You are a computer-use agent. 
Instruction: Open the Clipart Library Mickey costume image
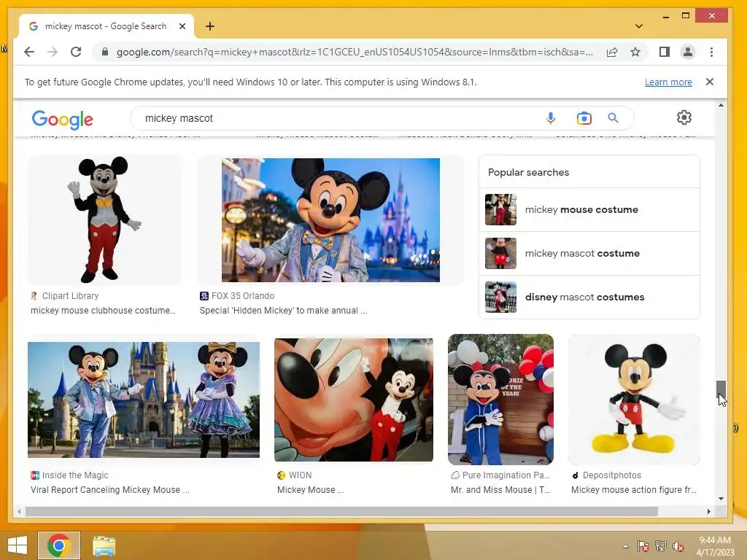tap(105, 220)
